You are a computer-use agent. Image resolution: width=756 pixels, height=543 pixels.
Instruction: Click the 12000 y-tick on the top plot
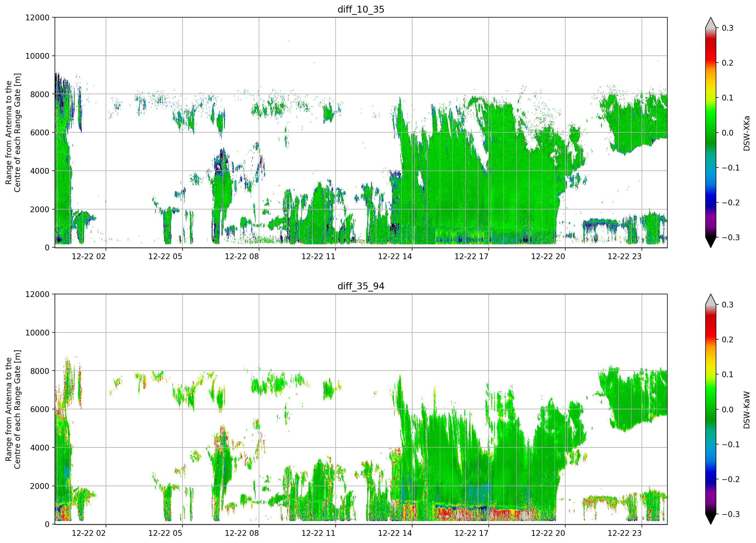tap(37, 18)
